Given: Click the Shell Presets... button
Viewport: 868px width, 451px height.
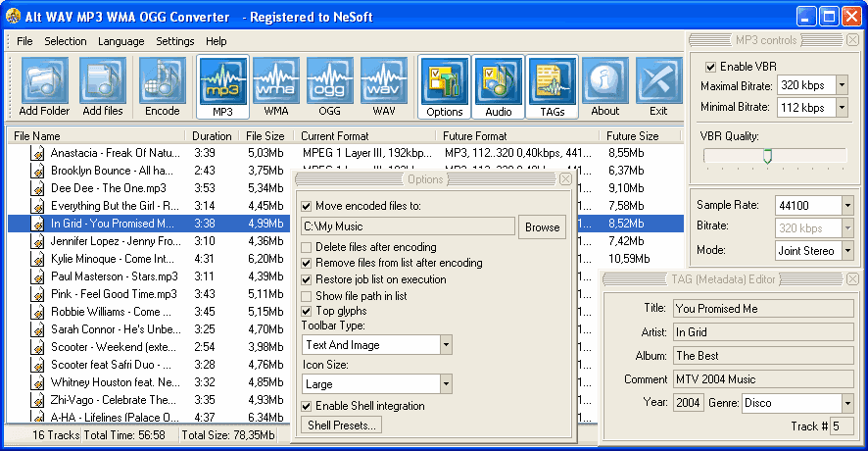Looking at the screenshot, I should [342, 425].
